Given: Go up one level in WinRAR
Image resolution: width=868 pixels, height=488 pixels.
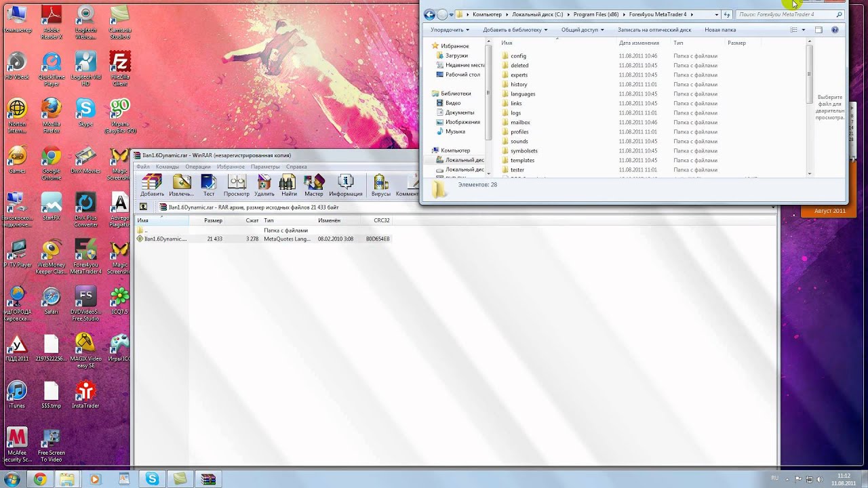Looking at the screenshot, I should tap(143, 207).
